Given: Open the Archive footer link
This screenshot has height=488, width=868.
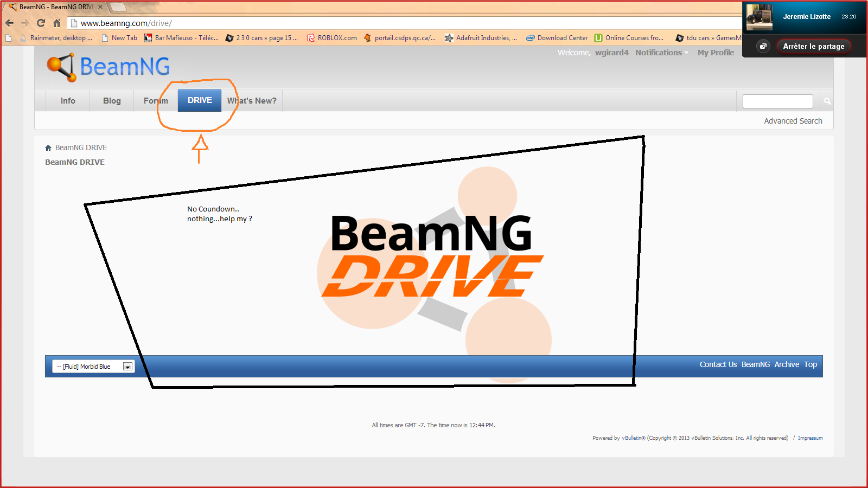Looking at the screenshot, I should pos(787,364).
